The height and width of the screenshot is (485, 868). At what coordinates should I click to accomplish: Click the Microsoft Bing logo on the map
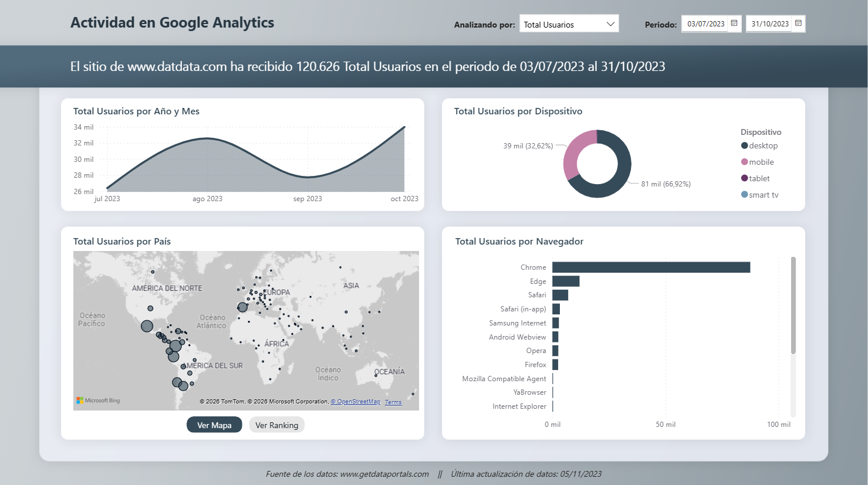98,400
